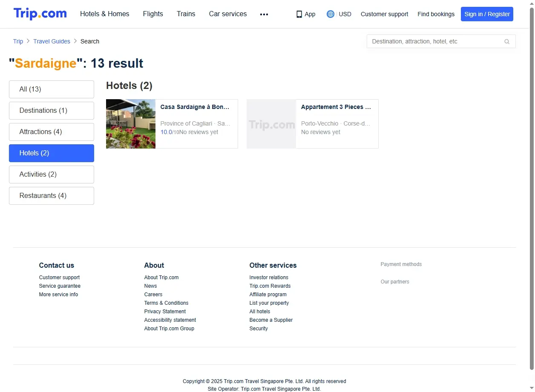This screenshot has height=392, width=535.
Task: Open Casa Sardaigne à Bon... hotel title
Action: coord(195,107)
